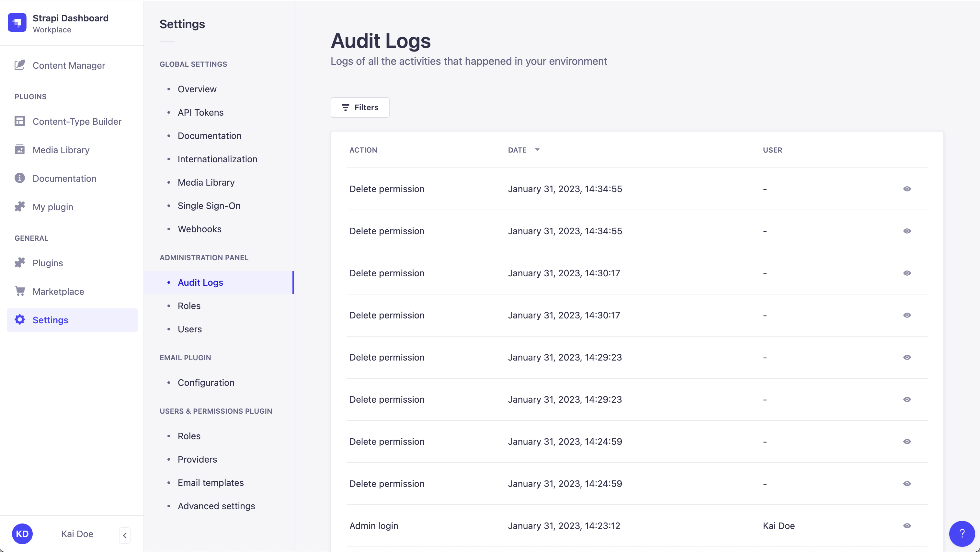This screenshot has width=980, height=552.
Task: Click Kai Doe user profile icon
Action: click(x=23, y=534)
